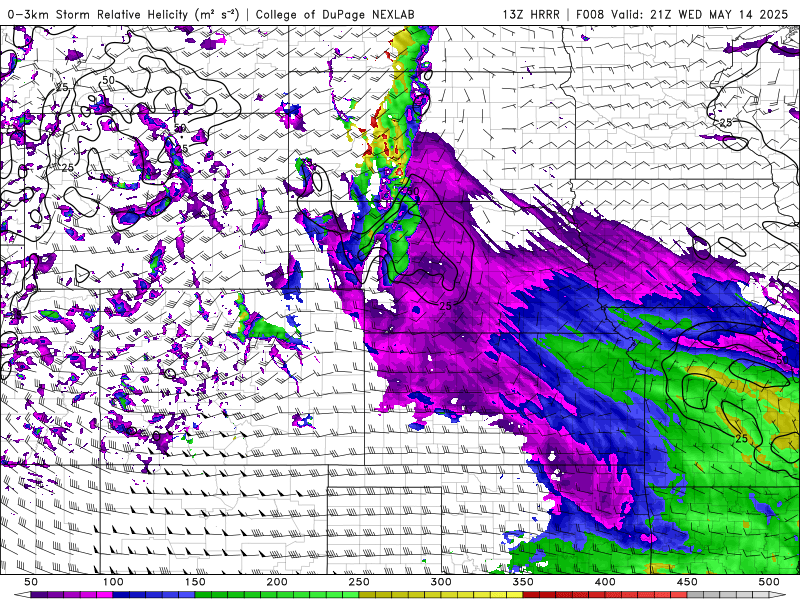800x600 pixels.
Task: Click the legend value "400"
Action: pos(605,582)
